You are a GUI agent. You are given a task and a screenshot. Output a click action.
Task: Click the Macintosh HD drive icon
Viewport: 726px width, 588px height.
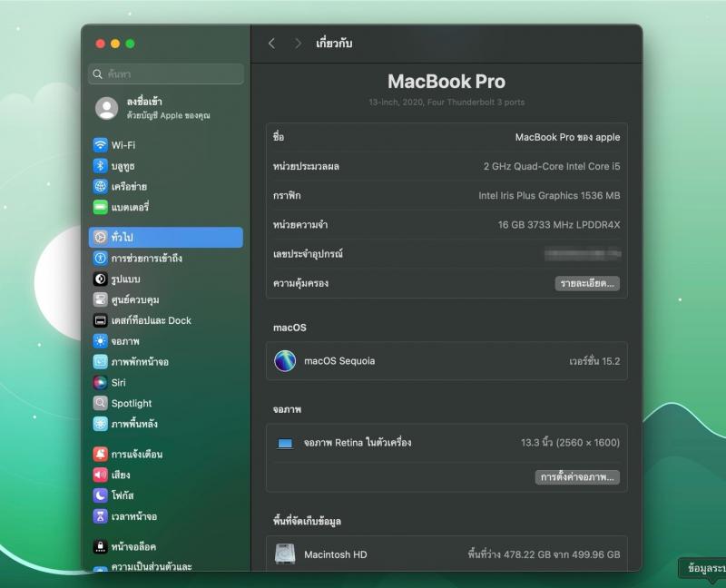click(x=285, y=554)
